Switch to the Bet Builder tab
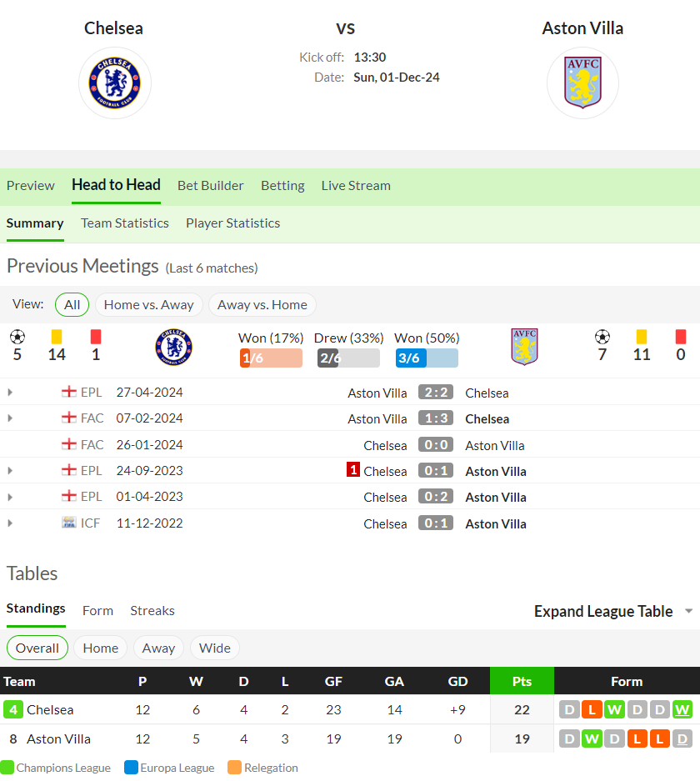Image resolution: width=700 pixels, height=781 pixels. pyautogui.click(x=211, y=186)
